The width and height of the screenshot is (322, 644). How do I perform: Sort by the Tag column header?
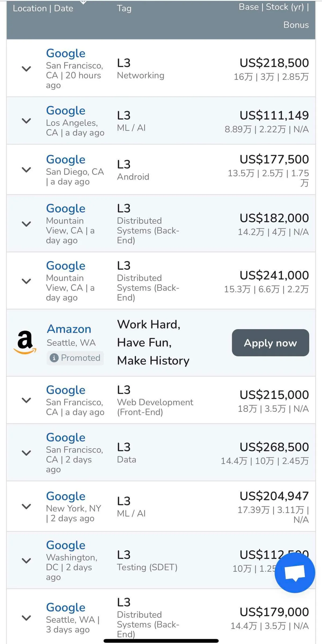pos(124,9)
